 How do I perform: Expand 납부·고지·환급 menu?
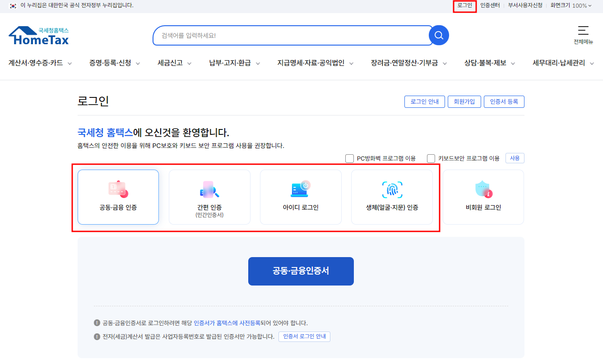[x=235, y=63]
